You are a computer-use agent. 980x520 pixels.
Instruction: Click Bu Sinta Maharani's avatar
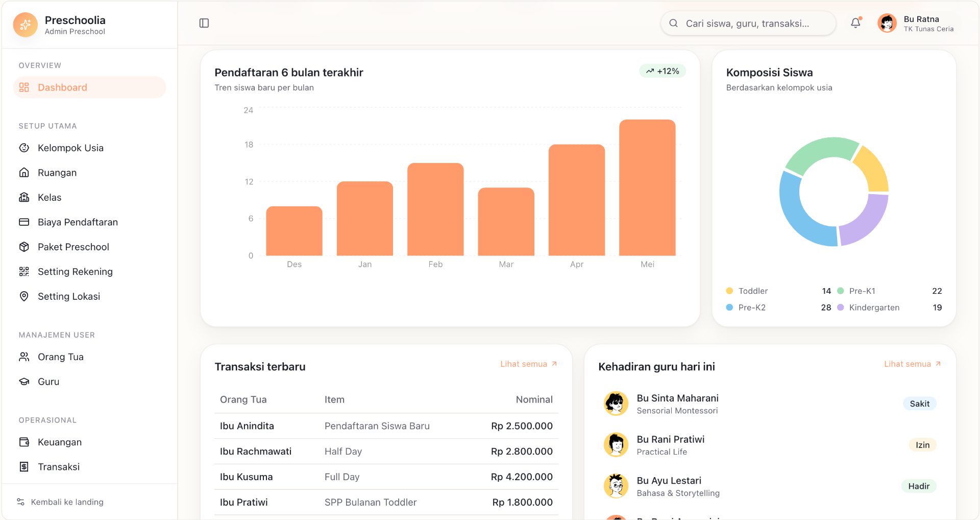pos(616,404)
